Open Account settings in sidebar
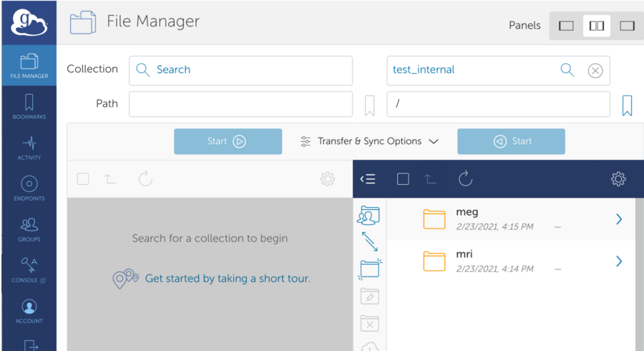 pyautogui.click(x=29, y=310)
